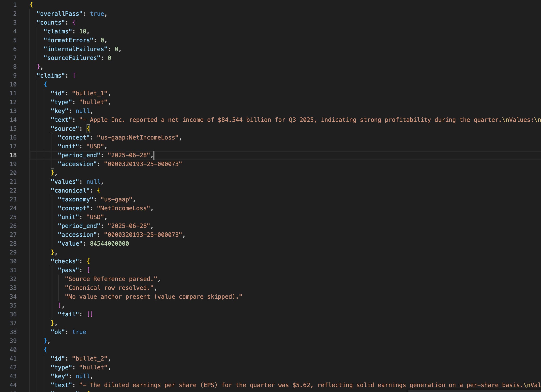Click the opening brace after "source"
This screenshot has width=541, height=392.
coord(88,129)
